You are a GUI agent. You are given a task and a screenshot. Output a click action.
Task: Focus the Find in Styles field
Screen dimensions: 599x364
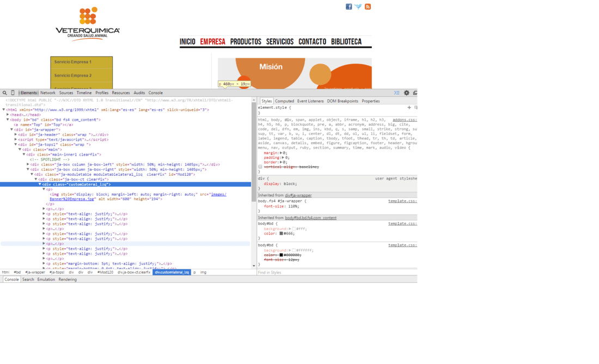click(x=337, y=273)
